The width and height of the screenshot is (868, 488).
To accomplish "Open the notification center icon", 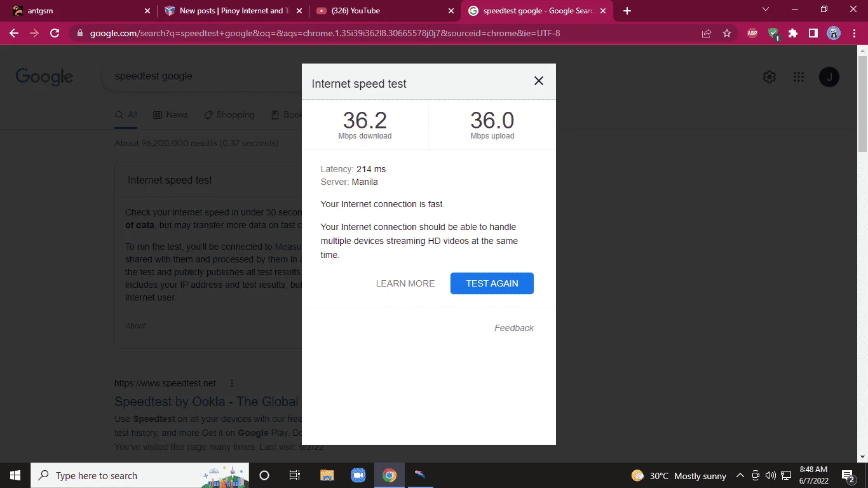I will tap(848, 475).
